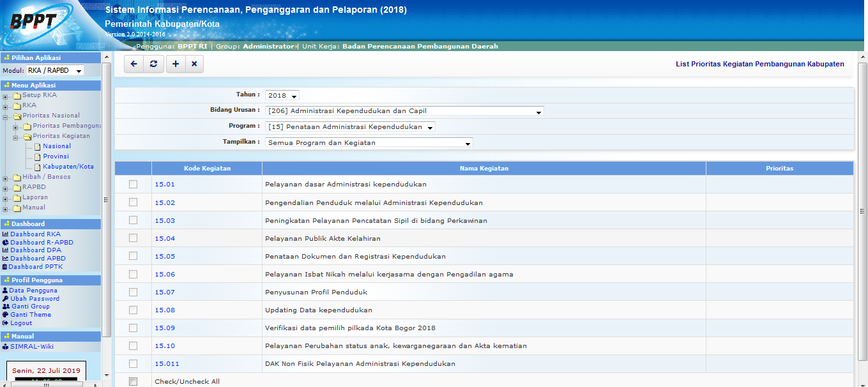Open kegiatan code 15.09 link
Image resolution: width=868 pixels, height=387 pixels.
165,328
